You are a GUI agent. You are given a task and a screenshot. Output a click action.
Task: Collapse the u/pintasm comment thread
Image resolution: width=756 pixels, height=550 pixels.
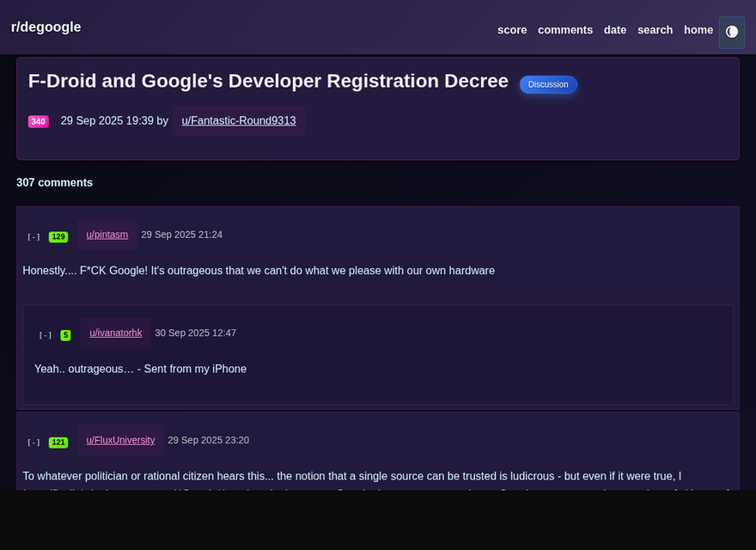34,237
